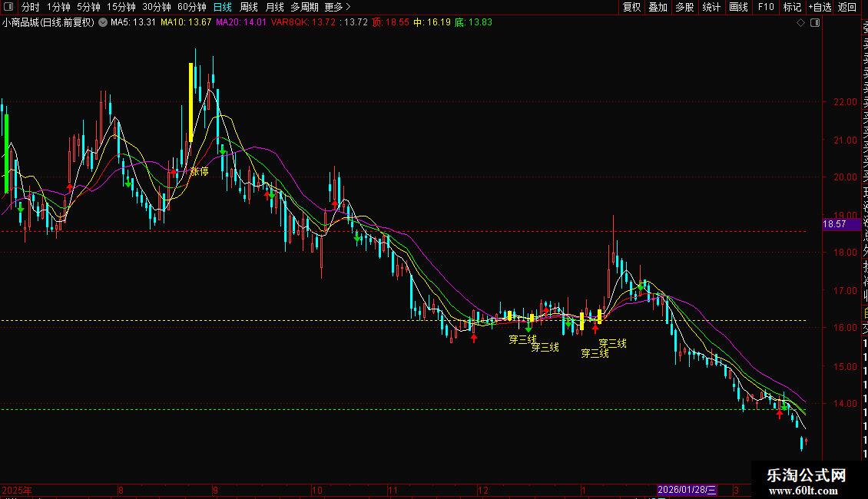This screenshot has height=499, width=868.
Task: Select the 5分钟 period tab
Action: (x=88, y=7)
